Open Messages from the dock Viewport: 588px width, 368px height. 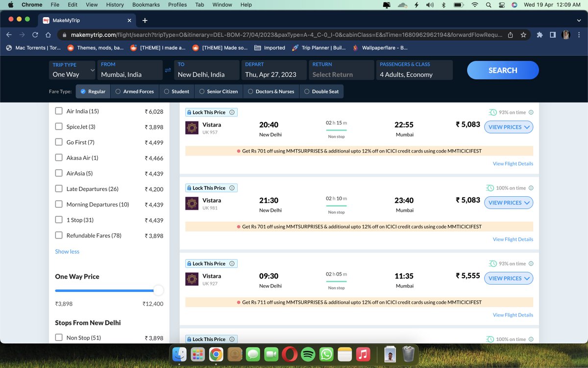click(253, 354)
